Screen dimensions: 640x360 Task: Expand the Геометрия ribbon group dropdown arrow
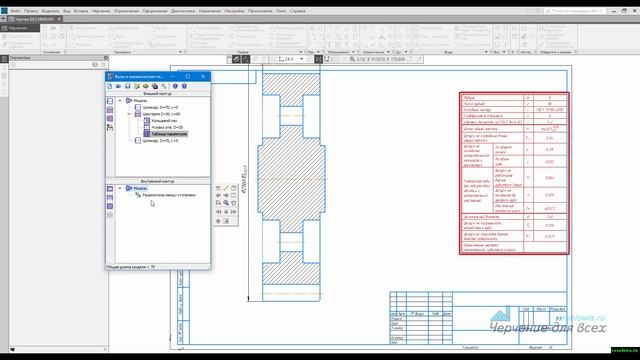click(x=180, y=52)
